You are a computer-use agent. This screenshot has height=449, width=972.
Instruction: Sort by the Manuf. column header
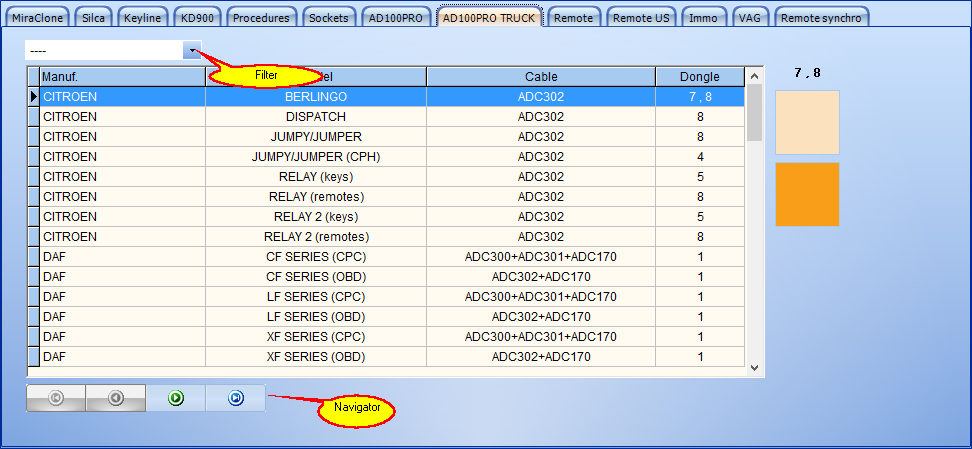(x=123, y=77)
